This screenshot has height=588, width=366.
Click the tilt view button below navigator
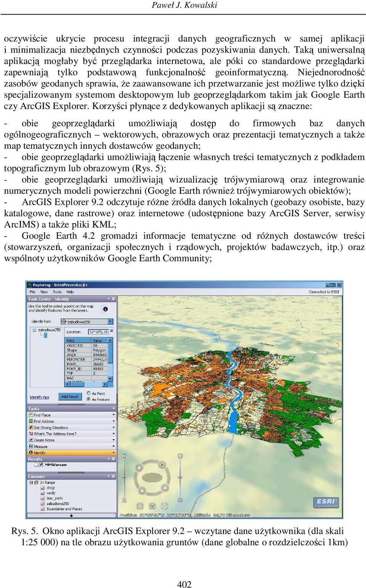(x=140, y=506)
